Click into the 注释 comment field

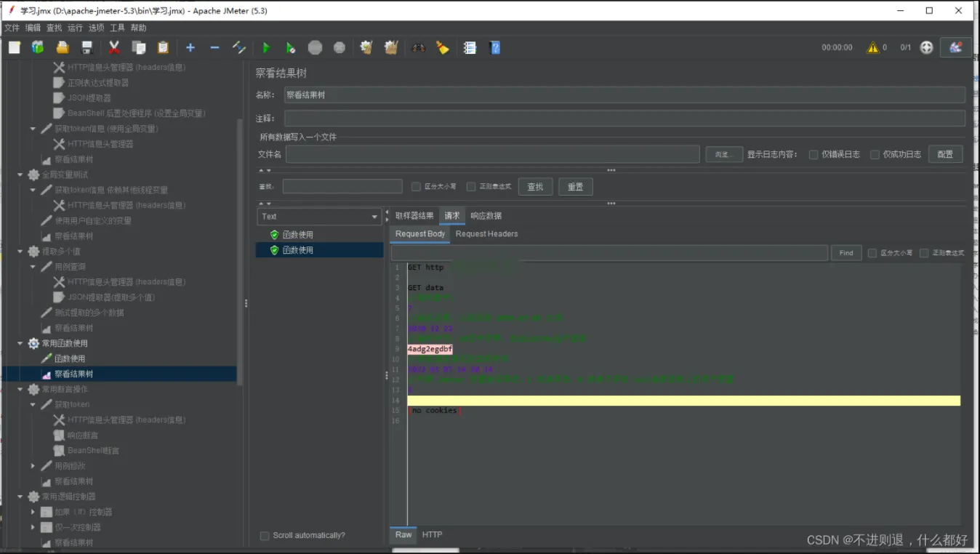(624, 119)
